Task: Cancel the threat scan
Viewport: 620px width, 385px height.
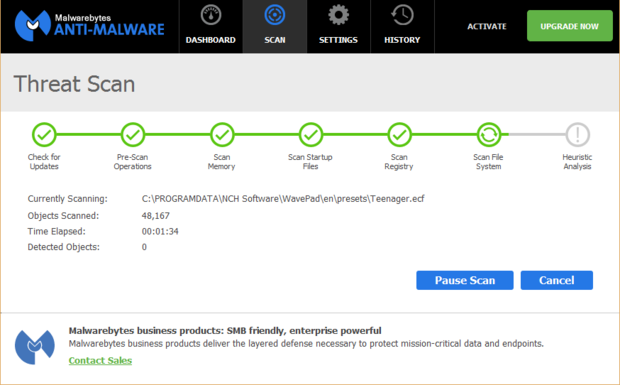Action: pos(556,280)
